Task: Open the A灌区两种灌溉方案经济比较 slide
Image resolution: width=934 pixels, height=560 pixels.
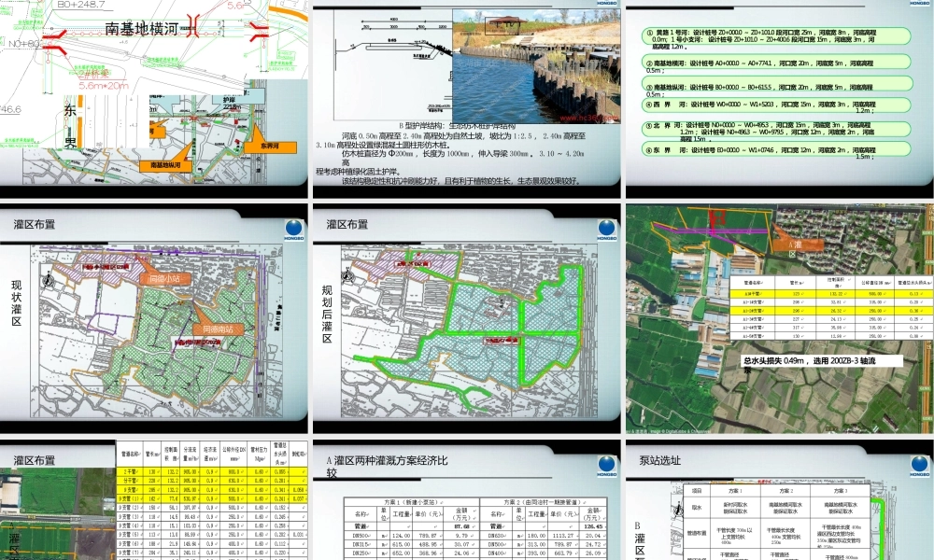Action: (466, 500)
